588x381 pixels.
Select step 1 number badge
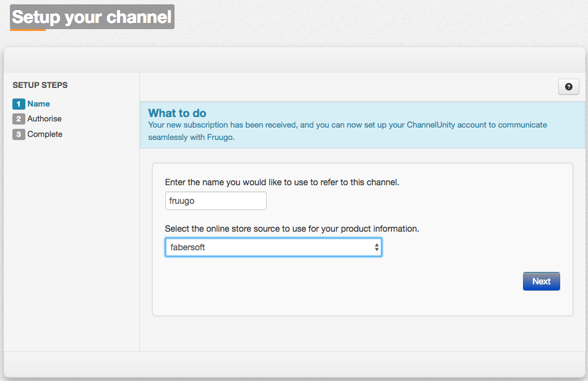(x=19, y=104)
